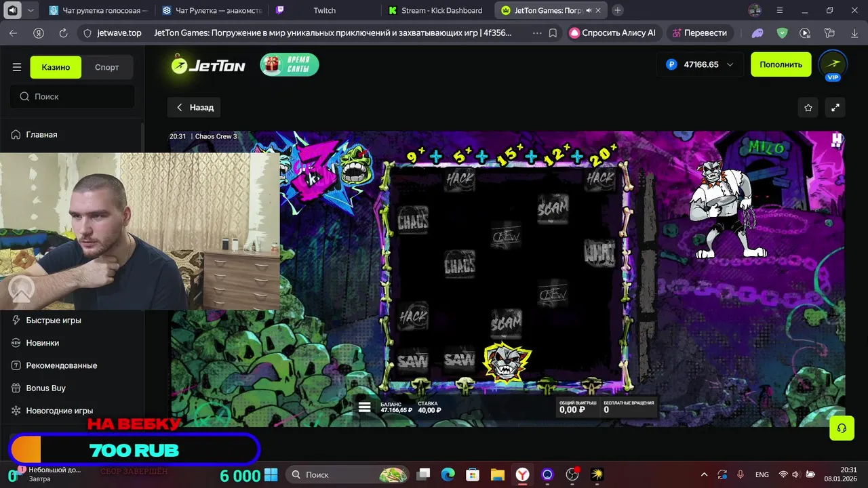Image resolution: width=868 pixels, height=488 pixels.
Task: Bookmark this page in address bar
Action: (553, 33)
